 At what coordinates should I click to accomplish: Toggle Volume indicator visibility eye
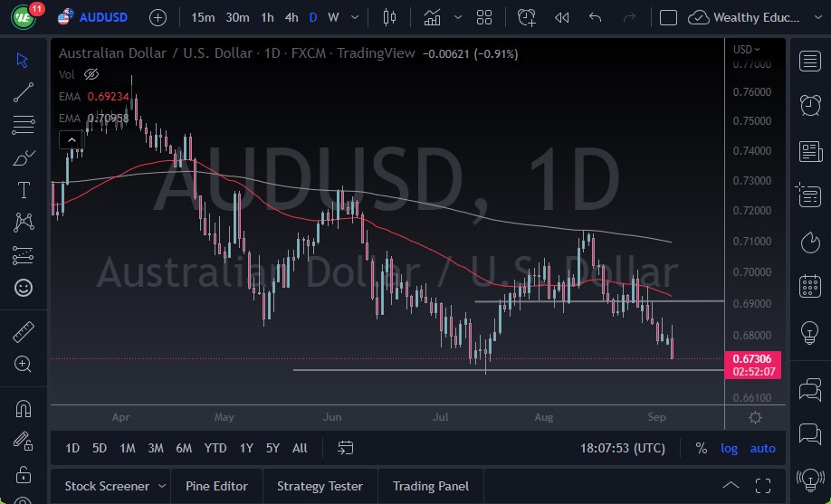pyautogui.click(x=91, y=74)
